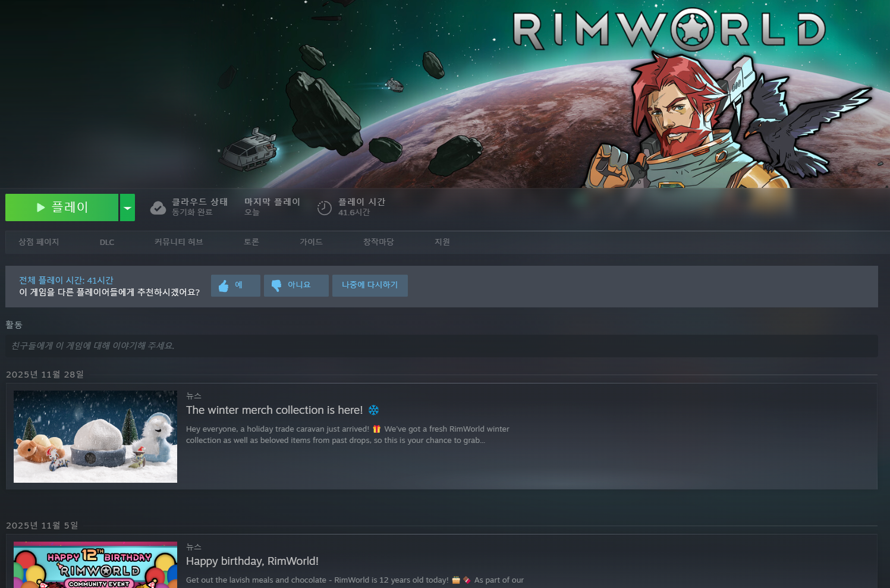Open "Happy birthday, RimWorld!" news headline
The height and width of the screenshot is (588, 890).
point(252,561)
